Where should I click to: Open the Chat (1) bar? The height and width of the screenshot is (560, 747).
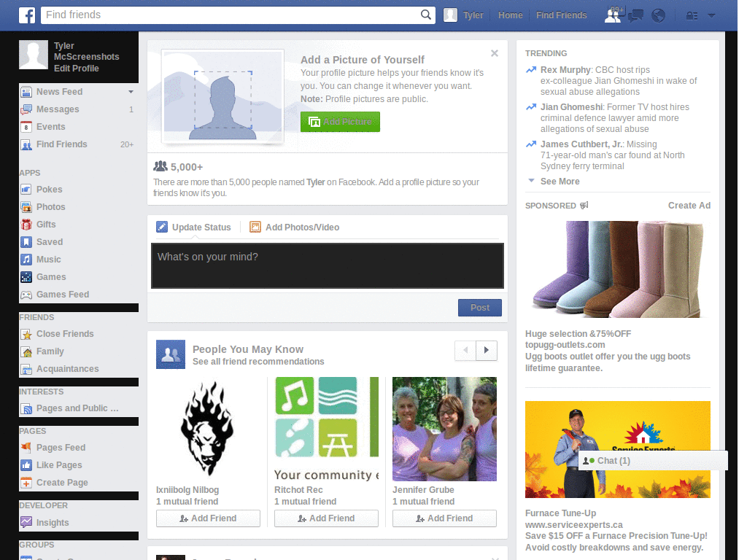[x=653, y=461]
